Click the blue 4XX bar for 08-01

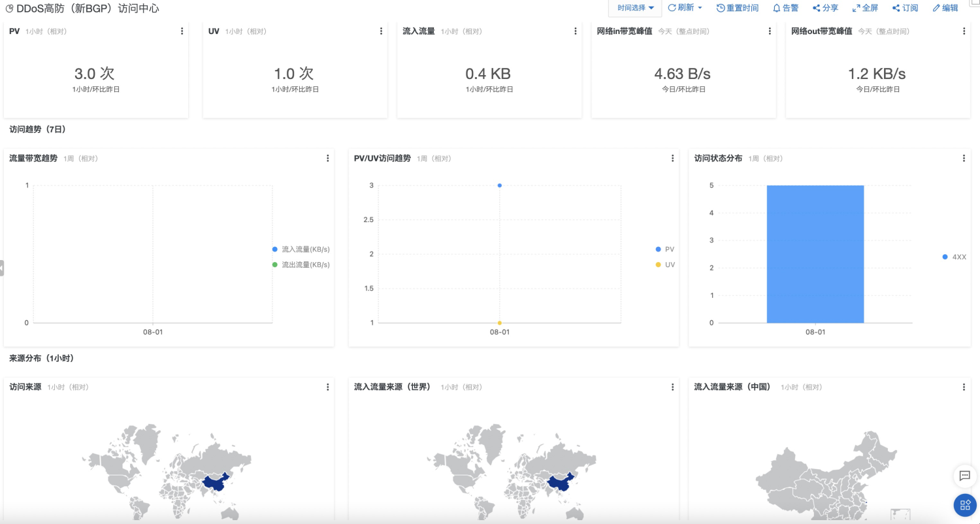tap(815, 254)
